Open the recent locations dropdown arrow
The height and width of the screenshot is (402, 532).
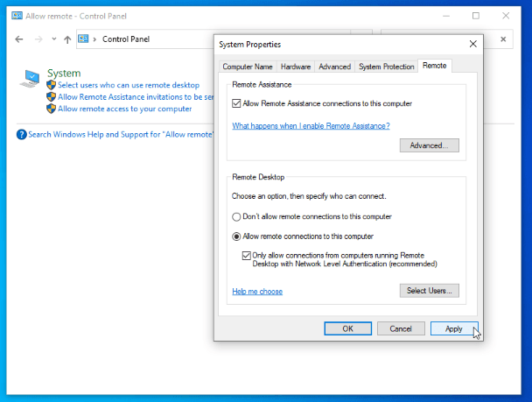pos(54,39)
